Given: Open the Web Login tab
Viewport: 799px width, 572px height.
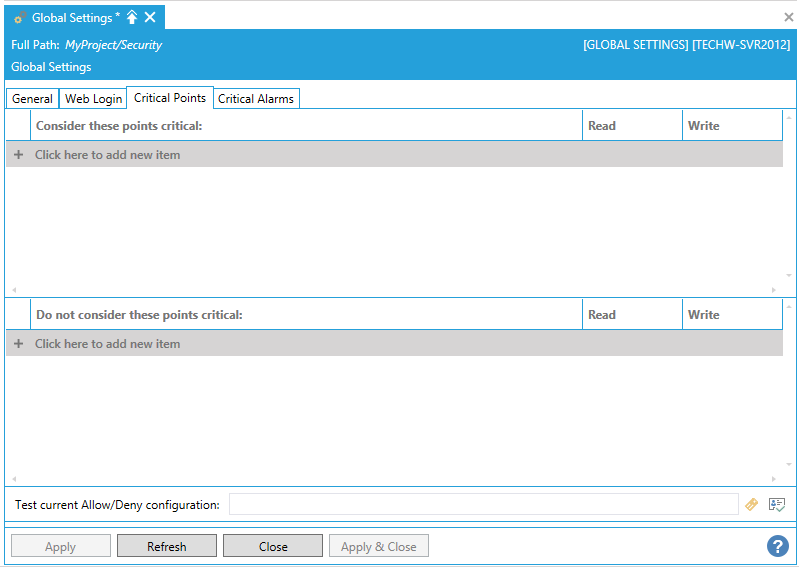Looking at the screenshot, I should pos(93,99).
